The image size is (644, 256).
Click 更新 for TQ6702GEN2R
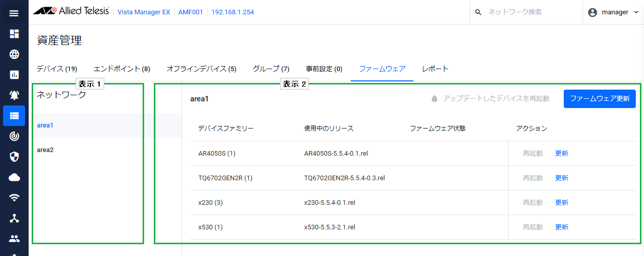562,178
